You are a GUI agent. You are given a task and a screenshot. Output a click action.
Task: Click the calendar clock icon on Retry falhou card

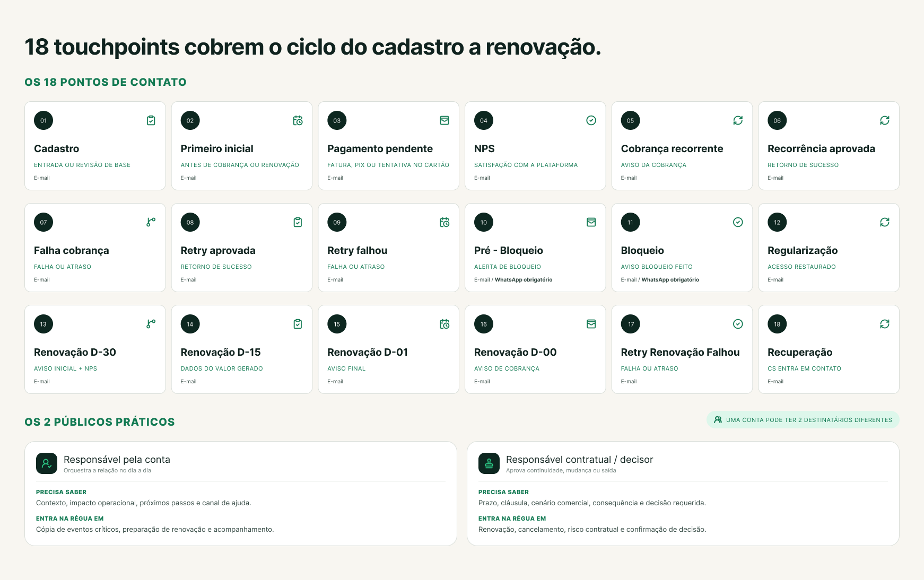[x=444, y=222]
